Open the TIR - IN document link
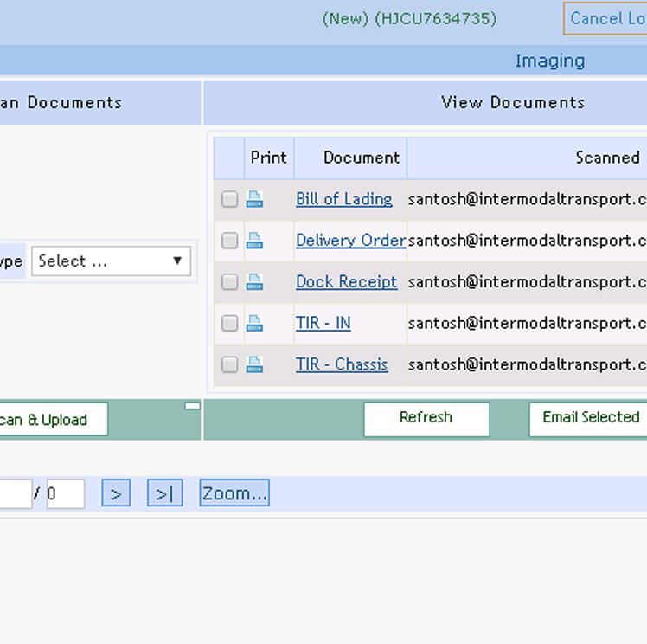Viewport: 647px width, 644px height. coord(323,323)
